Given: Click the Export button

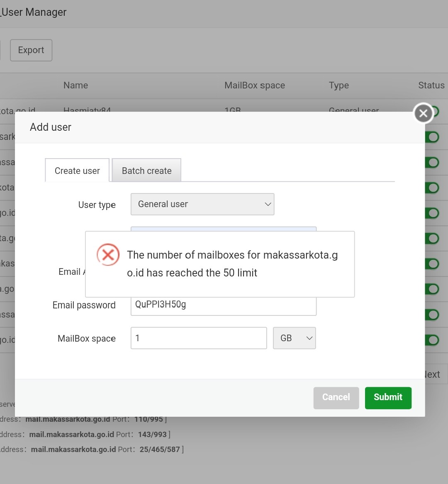Looking at the screenshot, I should (31, 50).
